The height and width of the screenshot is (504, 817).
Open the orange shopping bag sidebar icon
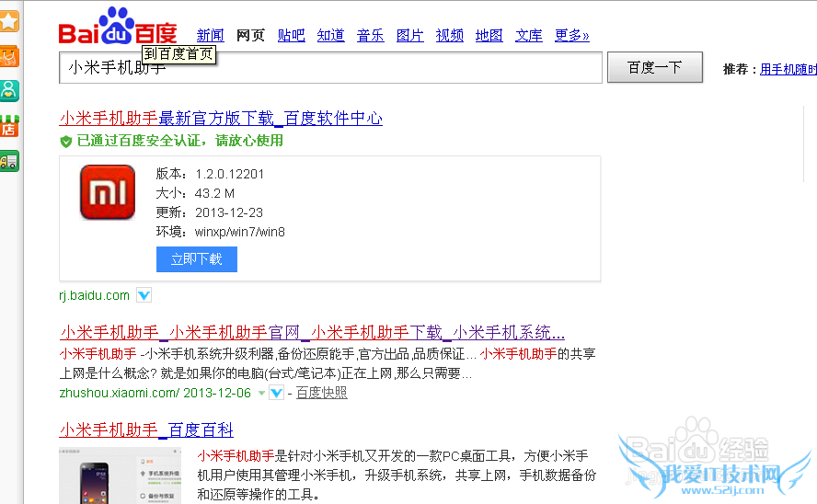(x=9, y=56)
